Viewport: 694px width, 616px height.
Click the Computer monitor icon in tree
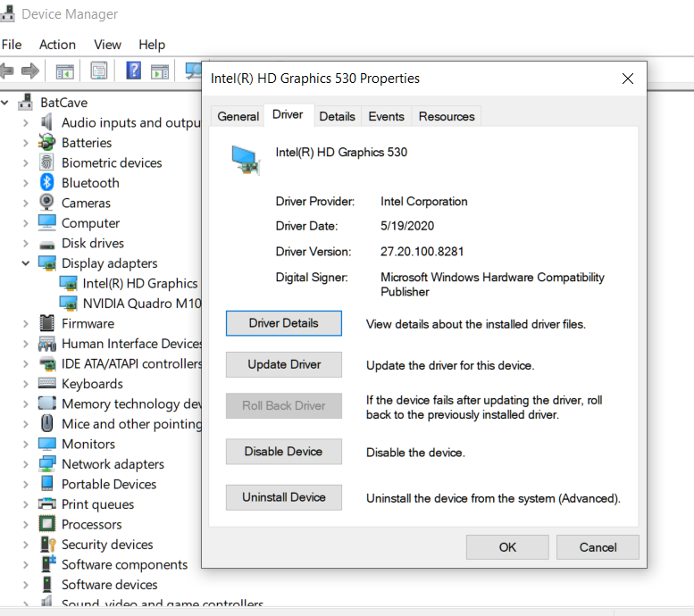[x=47, y=222]
